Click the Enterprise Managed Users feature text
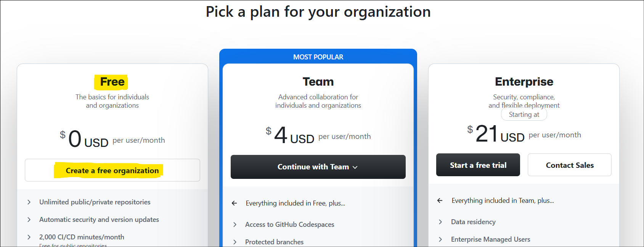This screenshot has height=247, width=644. (490, 239)
